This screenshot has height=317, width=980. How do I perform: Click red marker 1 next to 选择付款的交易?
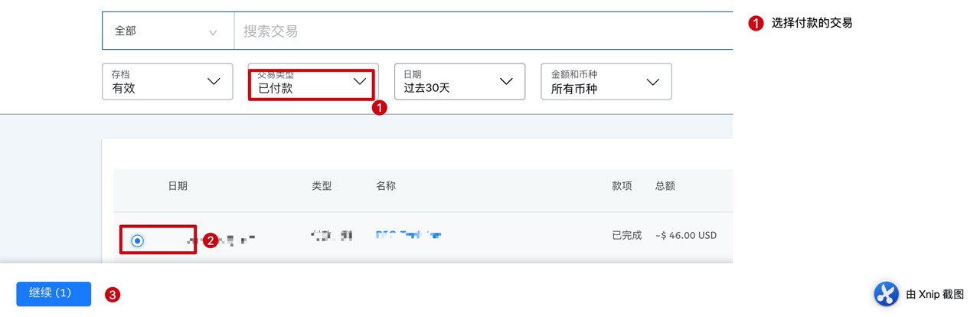point(756,24)
